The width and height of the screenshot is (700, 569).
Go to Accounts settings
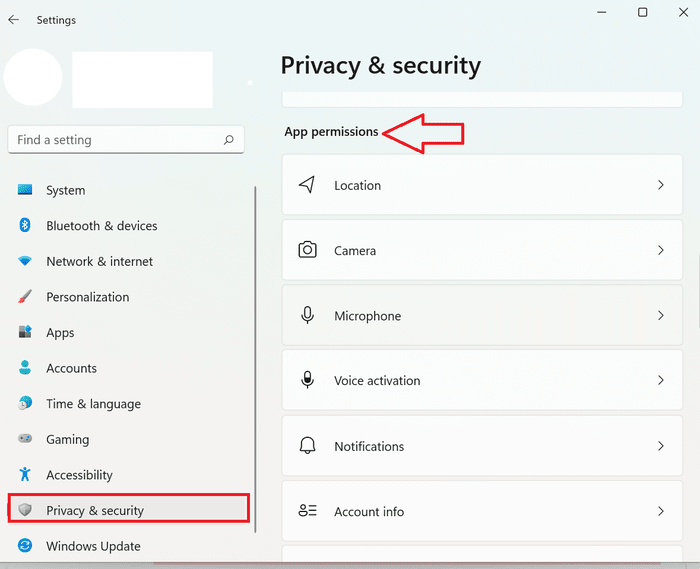click(x=128, y=368)
